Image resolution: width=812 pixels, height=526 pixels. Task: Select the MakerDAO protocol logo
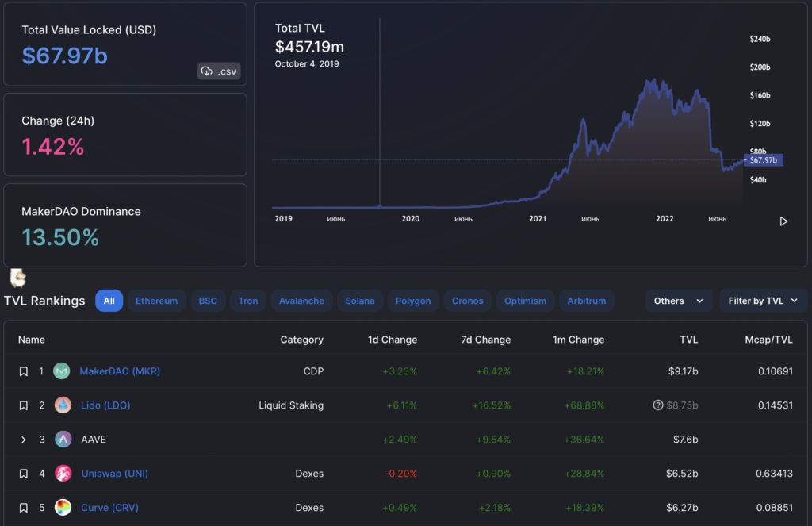tap(61, 371)
